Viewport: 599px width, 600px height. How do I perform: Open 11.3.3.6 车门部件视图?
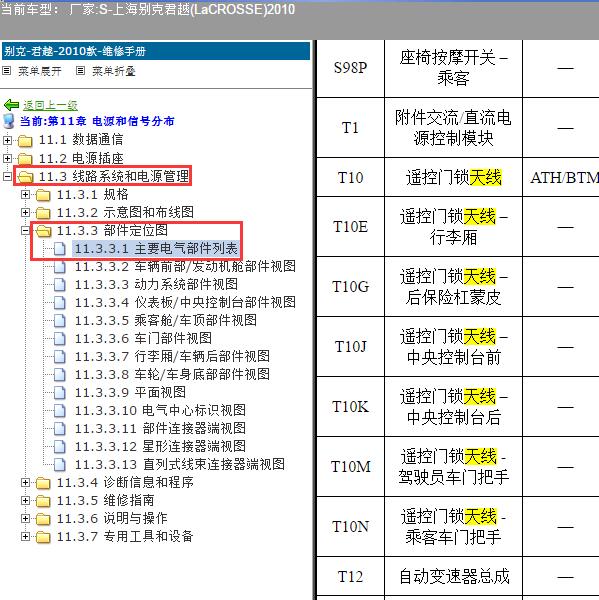click(143, 338)
